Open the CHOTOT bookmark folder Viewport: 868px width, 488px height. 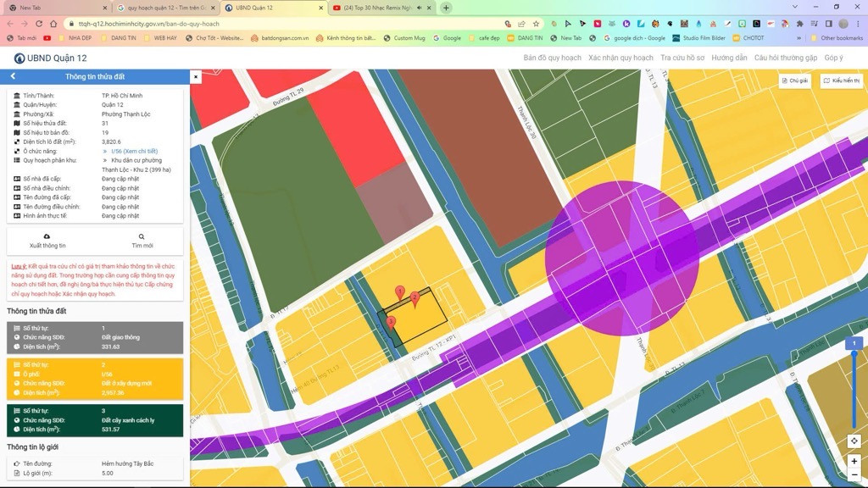[748, 38]
